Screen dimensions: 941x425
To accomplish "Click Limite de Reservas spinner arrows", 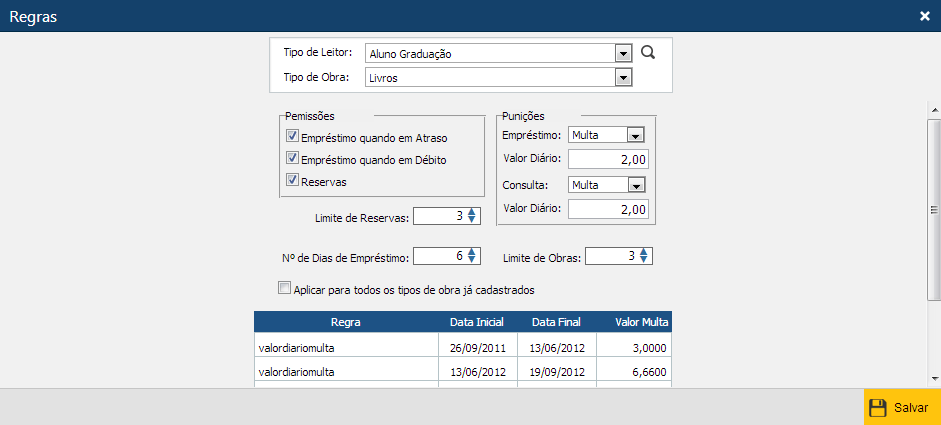I will point(473,216).
